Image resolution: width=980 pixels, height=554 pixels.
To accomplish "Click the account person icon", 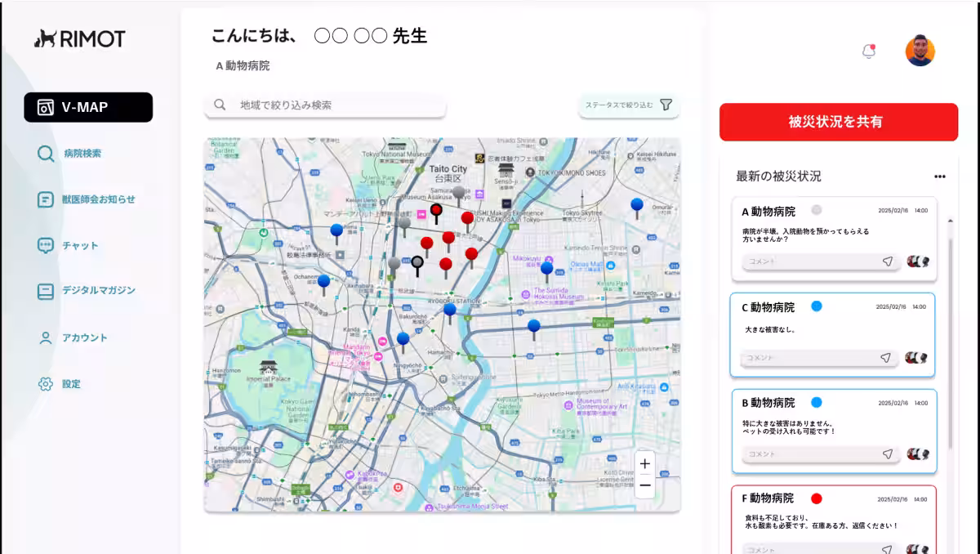I will pyautogui.click(x=46, y=337).
